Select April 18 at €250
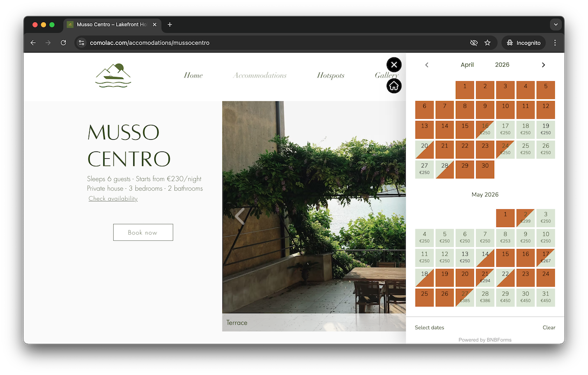The width and height of the screenshot is (588, 375). (x=525, y=129)
